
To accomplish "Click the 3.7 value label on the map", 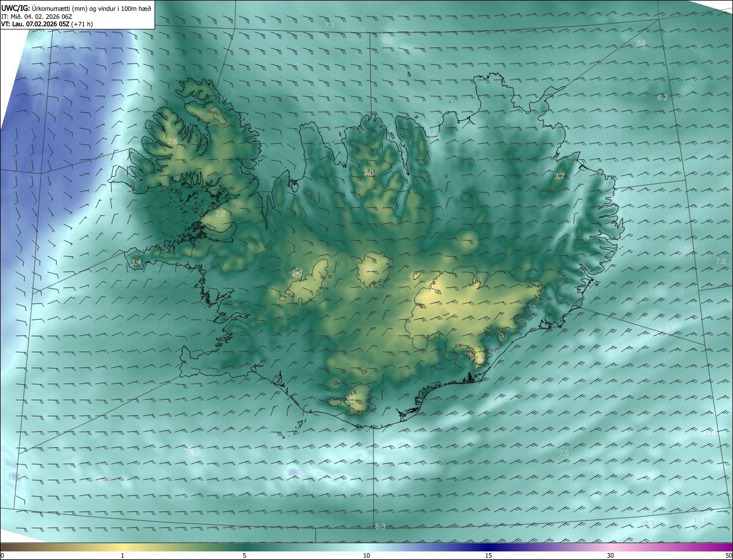I will click(x=559, y=176).
